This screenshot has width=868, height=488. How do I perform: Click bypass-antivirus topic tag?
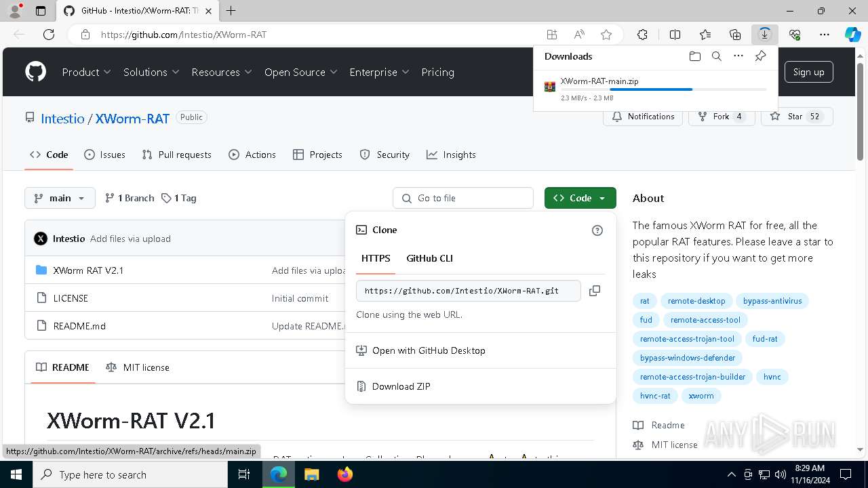pyautogui.click(x=772, y=301)
